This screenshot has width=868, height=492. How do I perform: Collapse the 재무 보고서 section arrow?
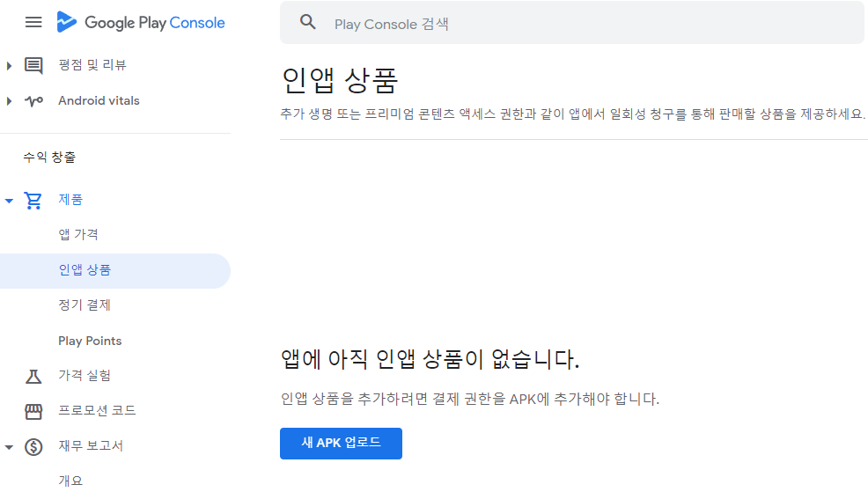[x=9, y=447]
